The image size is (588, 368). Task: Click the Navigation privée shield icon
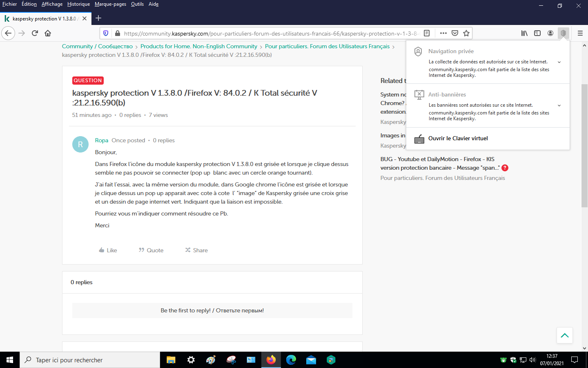coord(418,52)
